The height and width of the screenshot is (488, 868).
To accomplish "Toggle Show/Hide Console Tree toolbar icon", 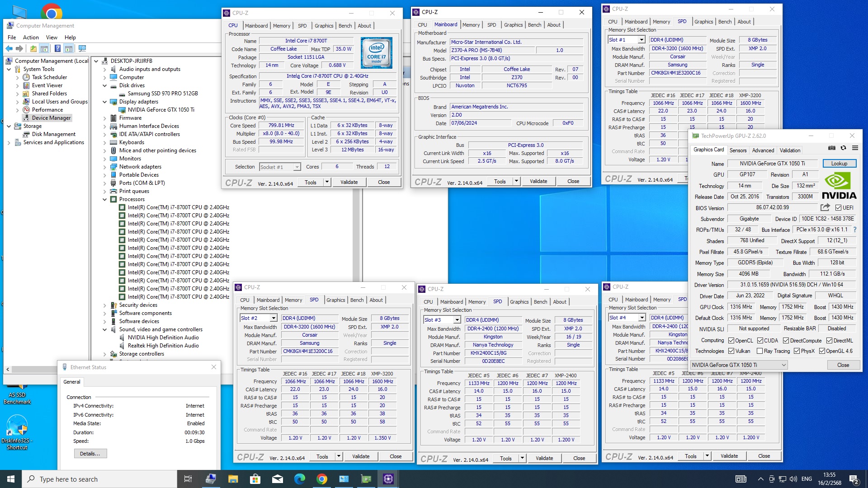I will pyautogui.click(x=44, y=48).
